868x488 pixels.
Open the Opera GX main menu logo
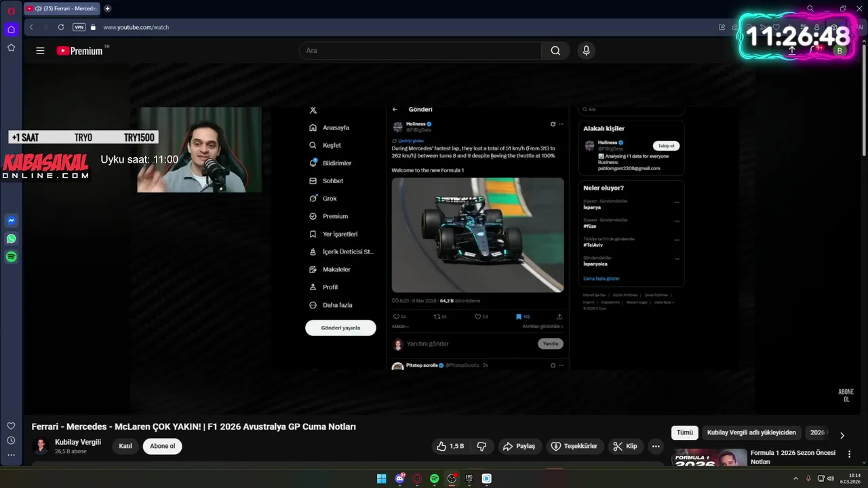11,11
